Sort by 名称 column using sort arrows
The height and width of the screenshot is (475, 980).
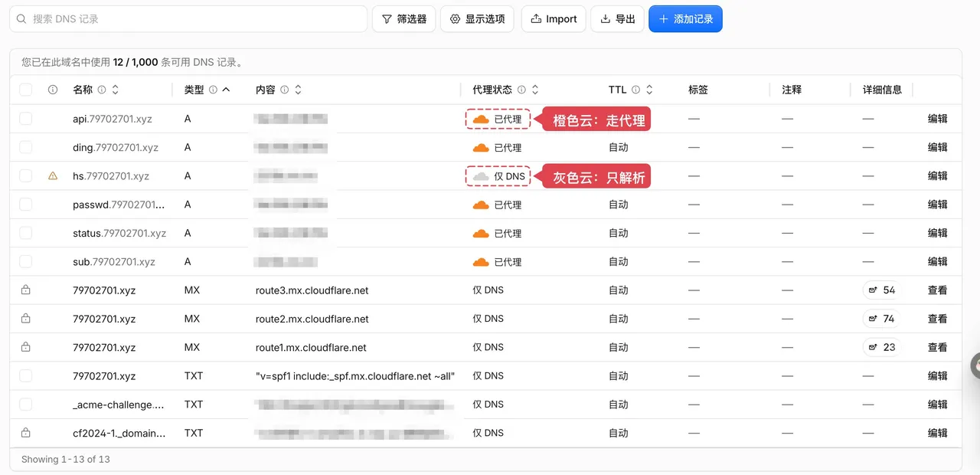[115, 90]
